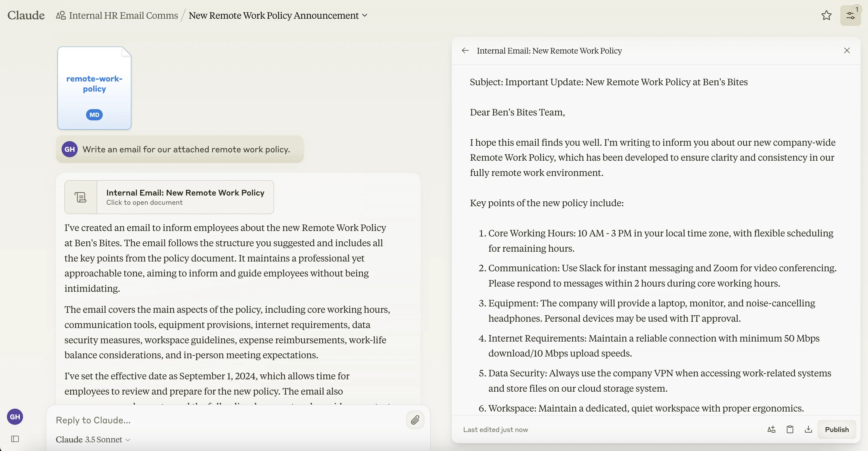Image resolution: width=868 pixels, height=451 pixels.
Task: Open chat controls settings slider icon
Action: [x=850, y=16]
